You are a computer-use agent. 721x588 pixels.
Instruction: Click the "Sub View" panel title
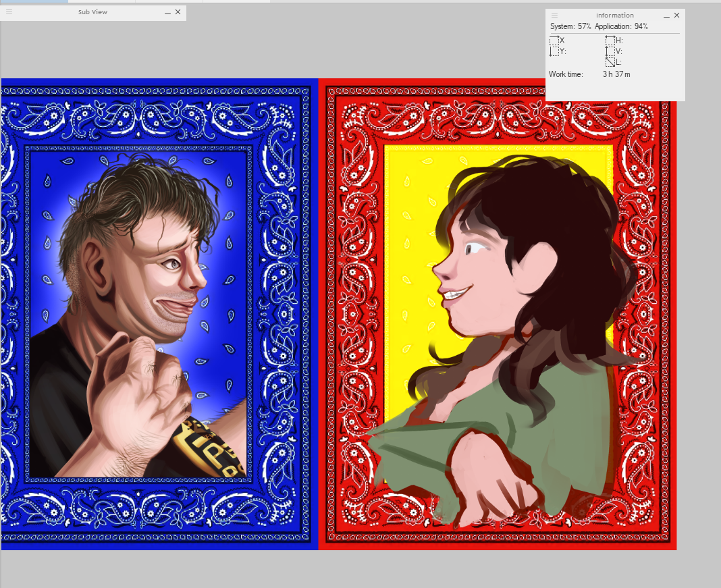93,12
